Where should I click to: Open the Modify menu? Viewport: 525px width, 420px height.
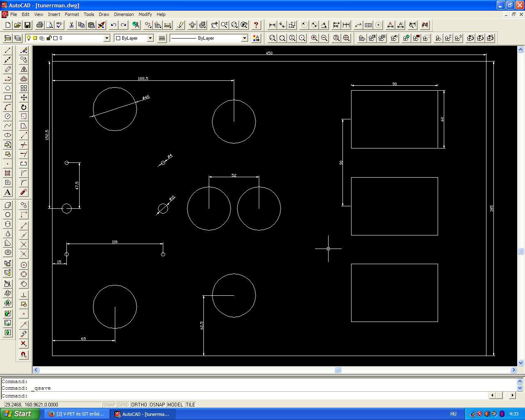tap(145, 14)
